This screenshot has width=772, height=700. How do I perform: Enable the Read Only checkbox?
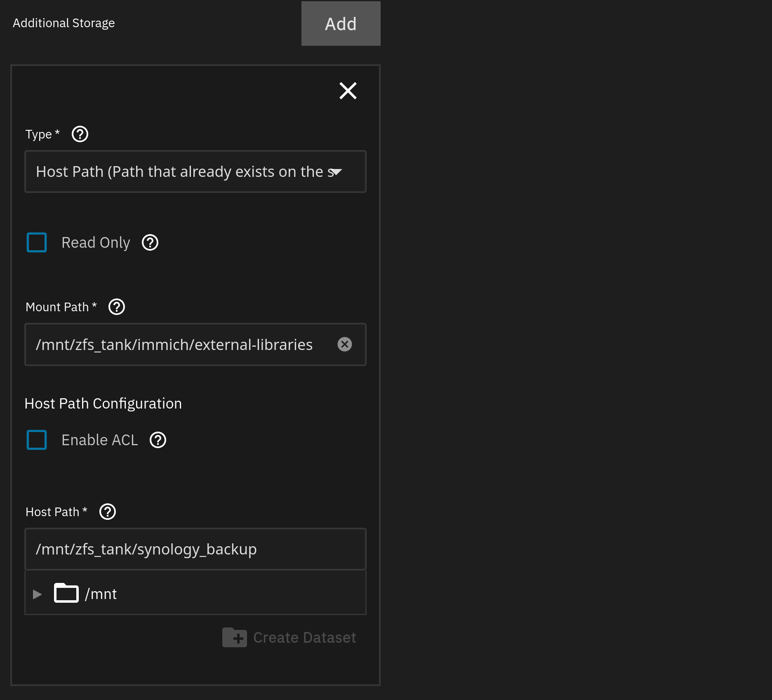(x=37, y=242)
